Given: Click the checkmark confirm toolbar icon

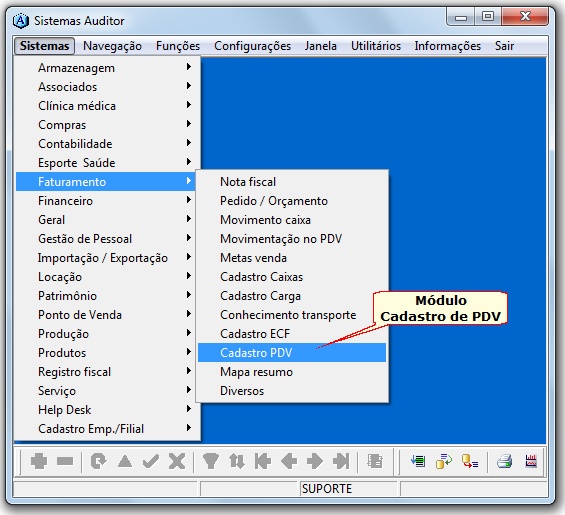Looking at the screenshot, I should pyautogui.click(x=151, y=461).
